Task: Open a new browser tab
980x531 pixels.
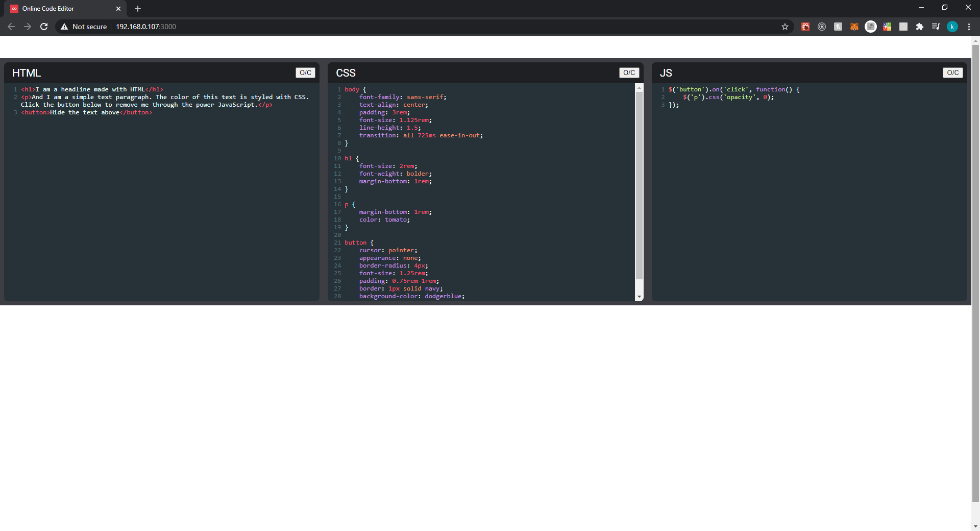Action: pos(138,9)
